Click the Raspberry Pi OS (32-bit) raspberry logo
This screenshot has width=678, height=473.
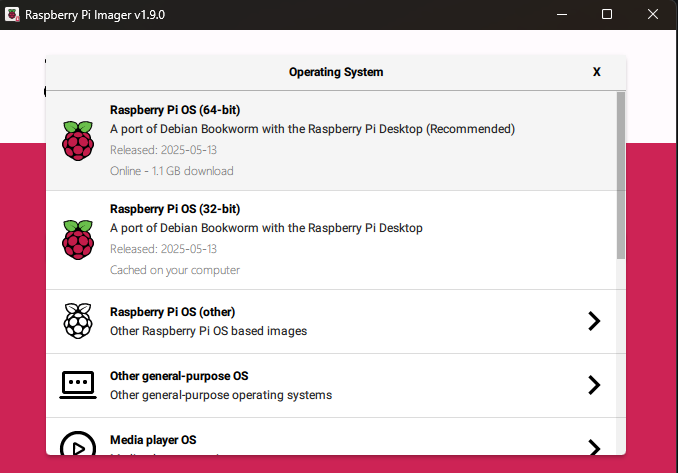[78, 240]
